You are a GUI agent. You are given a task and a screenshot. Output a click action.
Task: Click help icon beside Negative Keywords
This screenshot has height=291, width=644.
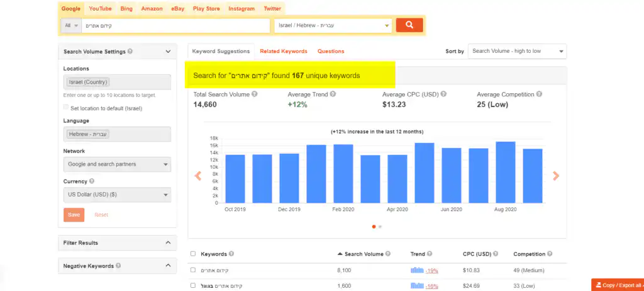[118, 266]
